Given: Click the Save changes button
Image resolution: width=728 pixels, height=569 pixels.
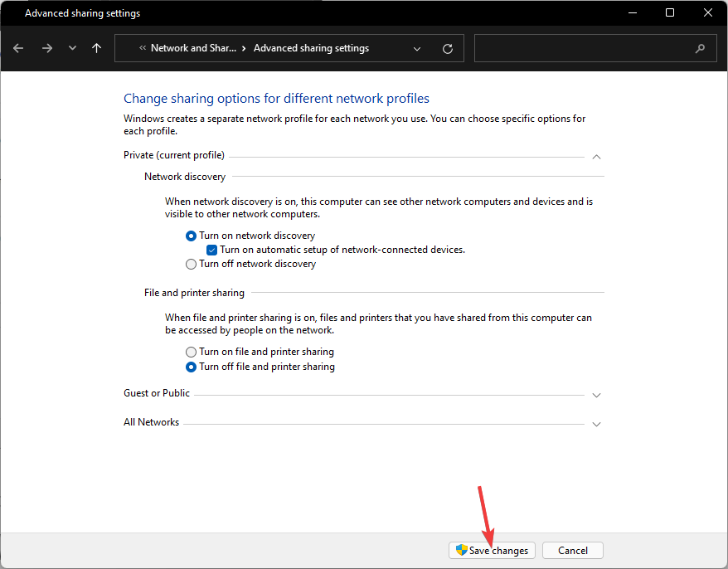Looking at the screenshot, I should 493,550.
